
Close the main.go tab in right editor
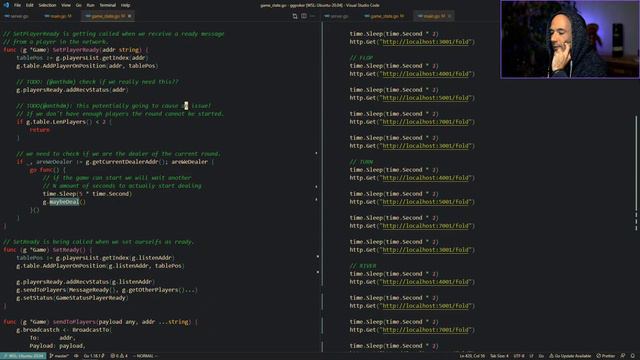tap(449, 16)
